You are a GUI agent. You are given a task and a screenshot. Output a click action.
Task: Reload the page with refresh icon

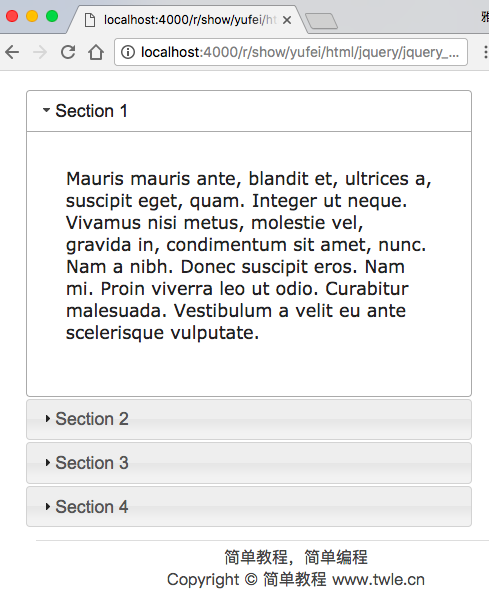click(68, 52)
